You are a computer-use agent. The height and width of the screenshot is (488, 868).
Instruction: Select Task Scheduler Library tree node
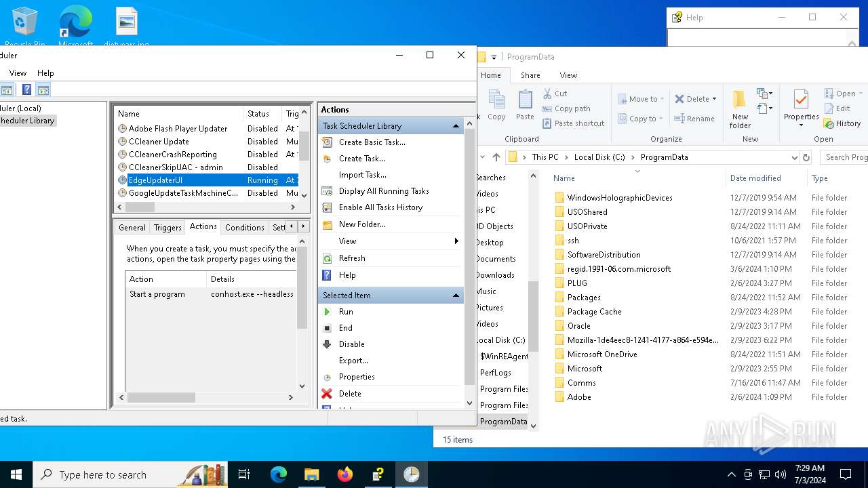coord(28,121)
